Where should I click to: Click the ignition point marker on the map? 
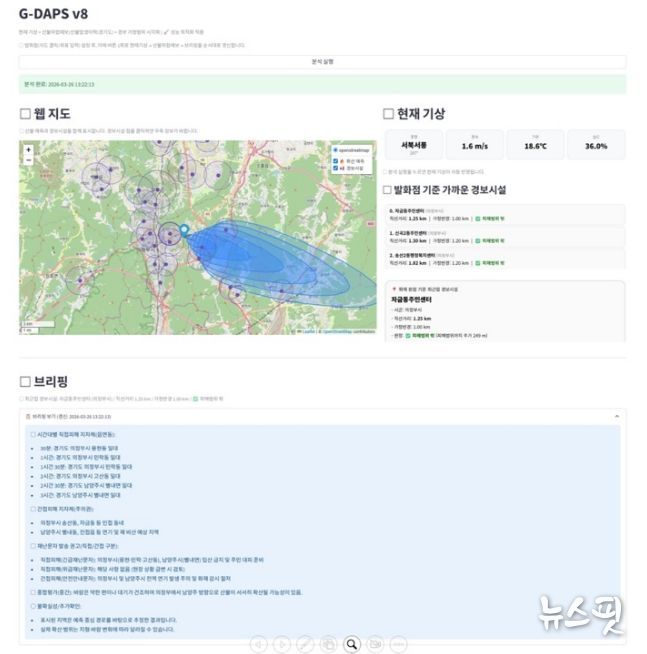184,231
